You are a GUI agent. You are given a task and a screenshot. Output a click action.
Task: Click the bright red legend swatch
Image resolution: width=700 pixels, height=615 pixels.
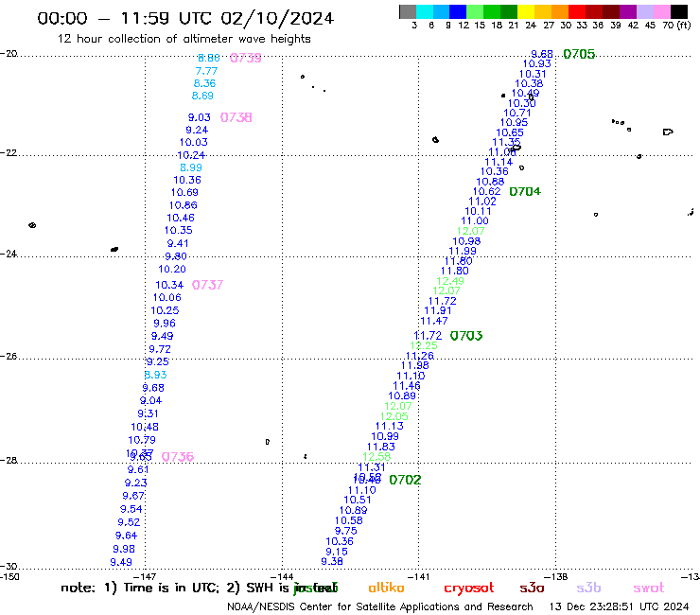coord(577,11)
